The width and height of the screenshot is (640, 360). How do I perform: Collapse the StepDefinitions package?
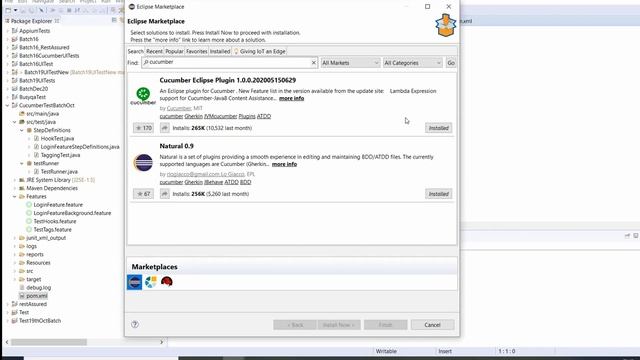click(x=22, y=130)
